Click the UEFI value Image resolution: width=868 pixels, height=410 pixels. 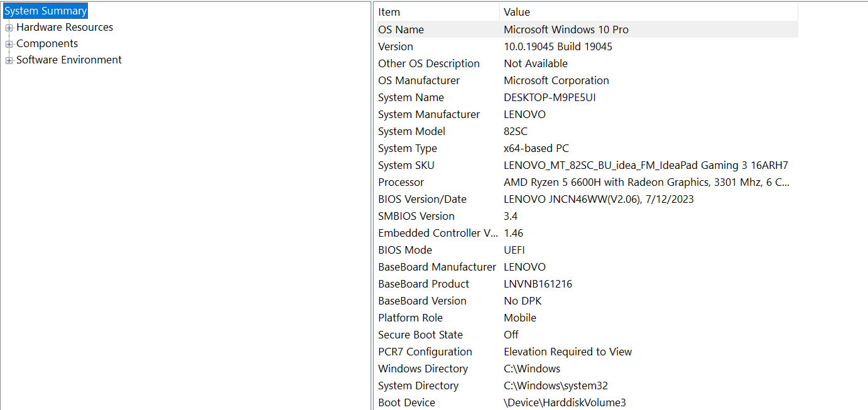pos(515,250)
